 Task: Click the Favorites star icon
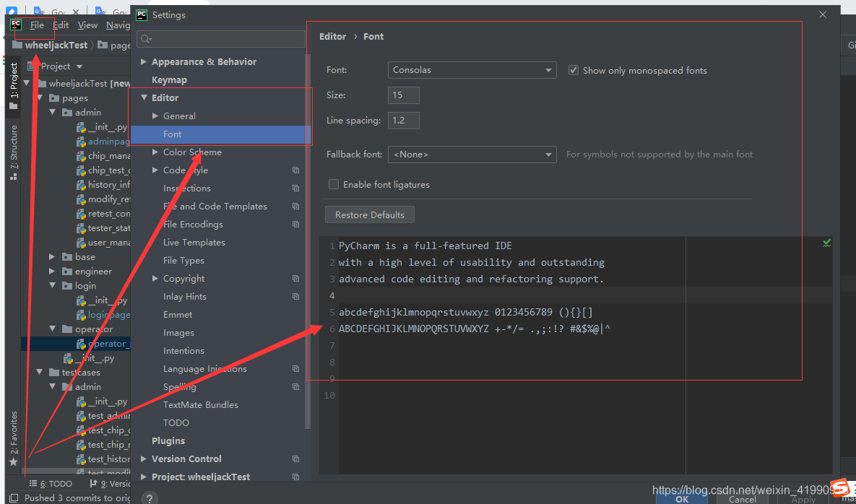(x=13, y=461)
